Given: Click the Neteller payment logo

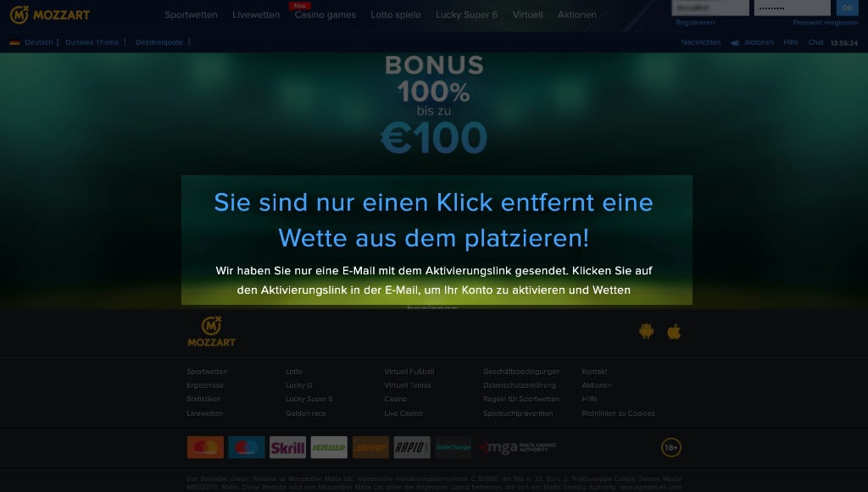Looking at the screenshot, I should [x=329, y=447].
